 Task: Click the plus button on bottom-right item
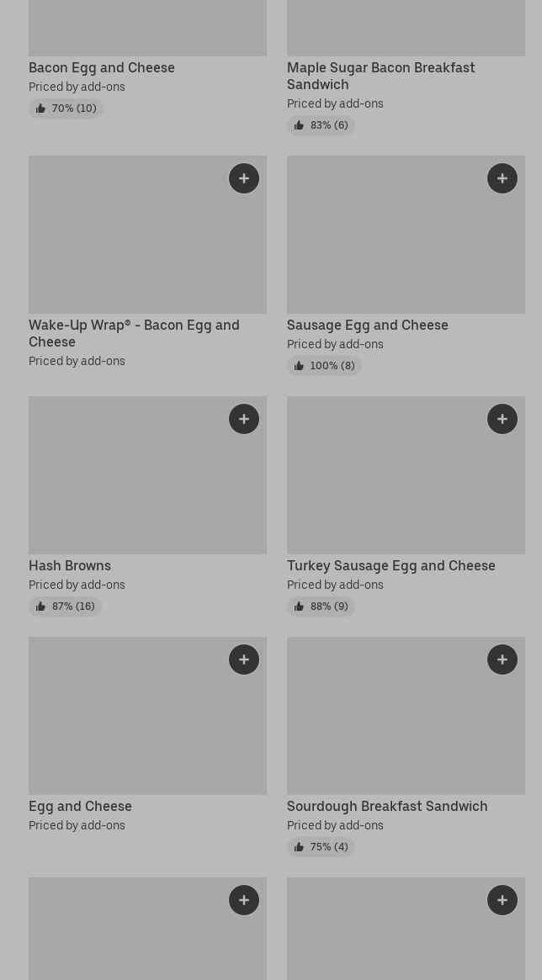click(502, 900)
